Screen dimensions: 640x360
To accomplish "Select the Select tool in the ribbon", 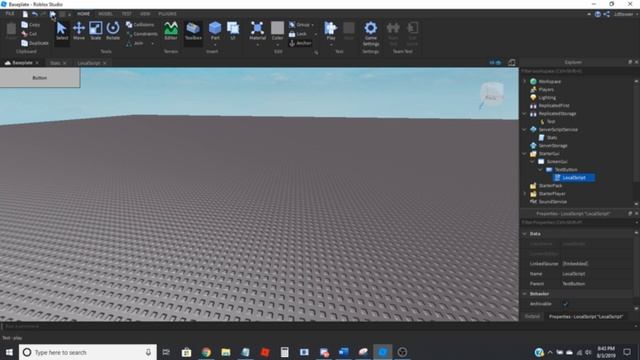I will pos(62,31).
